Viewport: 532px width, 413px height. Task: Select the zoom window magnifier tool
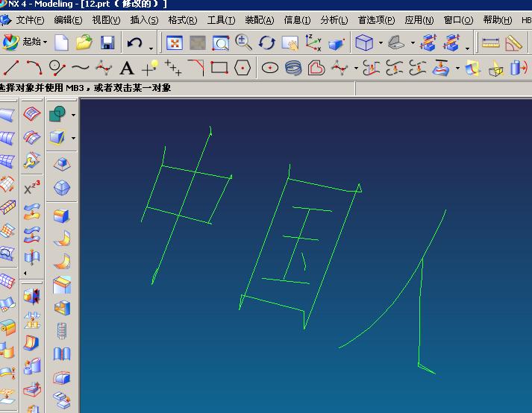tap(221, 43)
